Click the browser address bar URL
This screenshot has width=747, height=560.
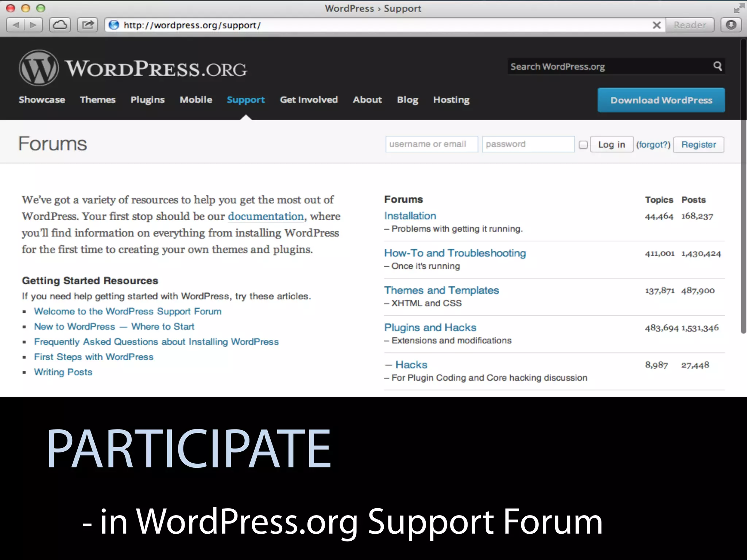point(192,25)
